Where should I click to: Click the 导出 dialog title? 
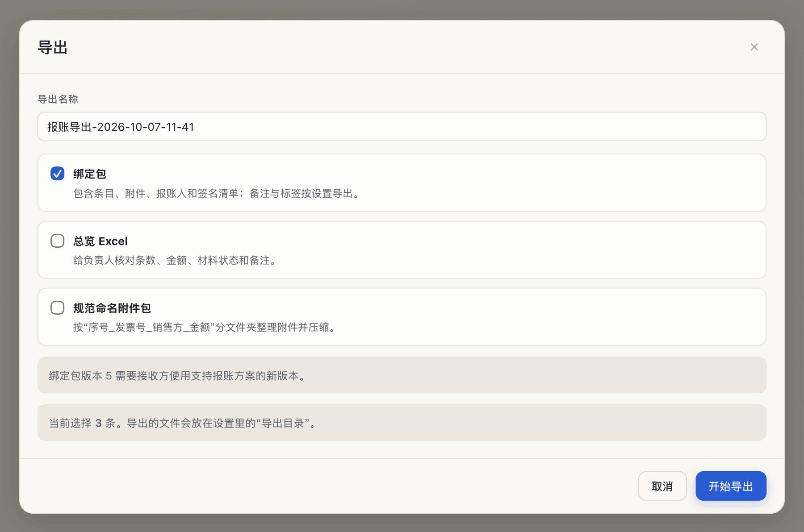[53, 47]
